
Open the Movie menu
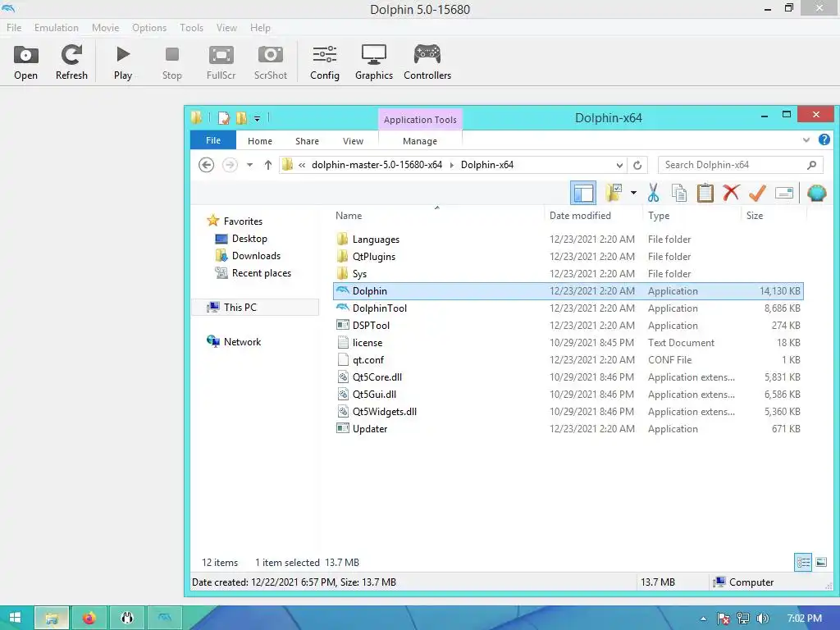[x=106, y=28]
